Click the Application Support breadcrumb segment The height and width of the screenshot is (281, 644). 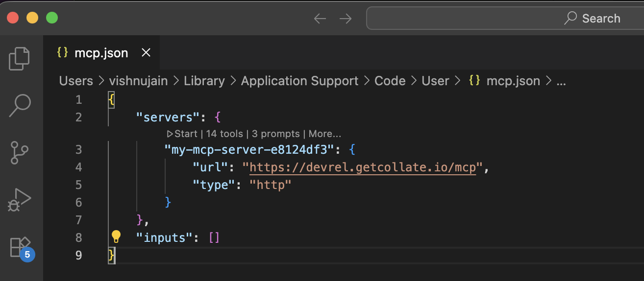(x=299, y=81)
